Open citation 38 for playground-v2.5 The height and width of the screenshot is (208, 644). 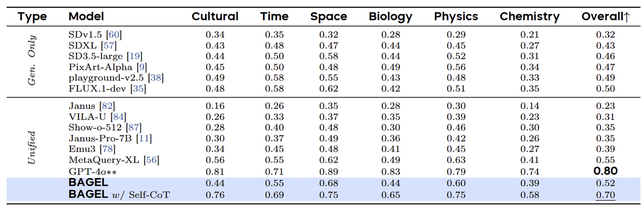coord(156,78)
